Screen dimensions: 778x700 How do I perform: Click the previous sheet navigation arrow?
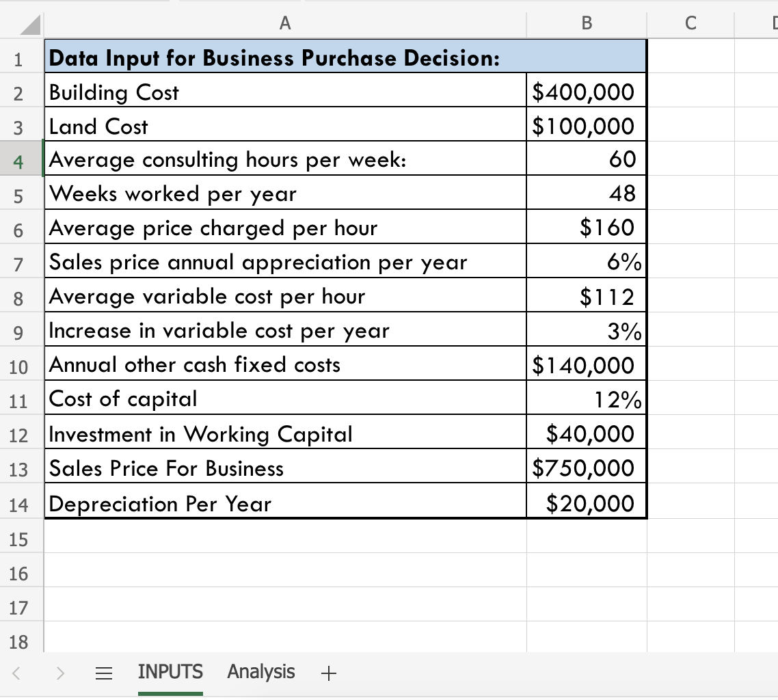tap(17, 673)
